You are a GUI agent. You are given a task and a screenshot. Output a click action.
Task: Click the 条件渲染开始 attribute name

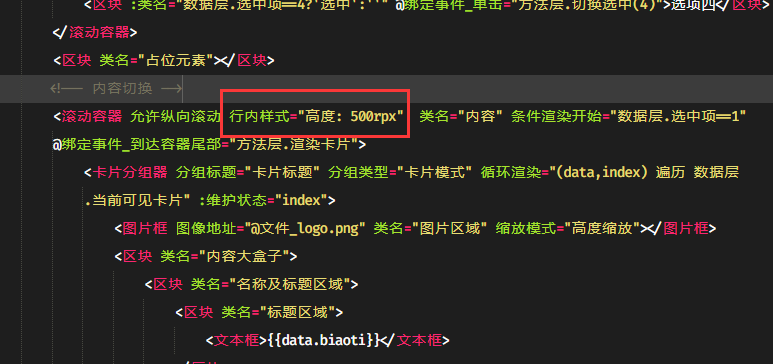[x=556, y=117]
